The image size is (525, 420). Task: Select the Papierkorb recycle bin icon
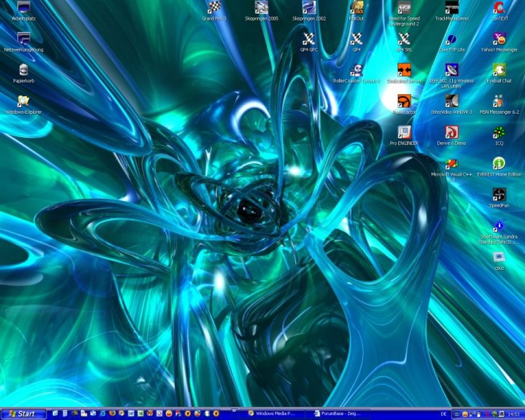click(23, 73)
